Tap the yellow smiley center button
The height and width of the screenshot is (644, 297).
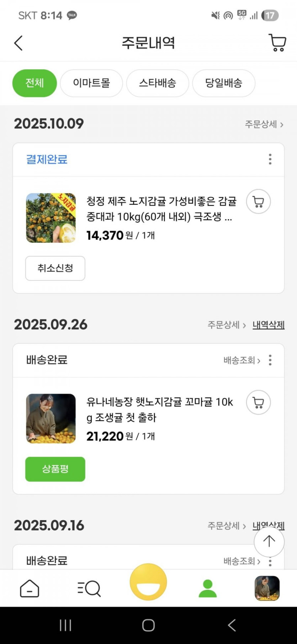click(x=148, y=582)
